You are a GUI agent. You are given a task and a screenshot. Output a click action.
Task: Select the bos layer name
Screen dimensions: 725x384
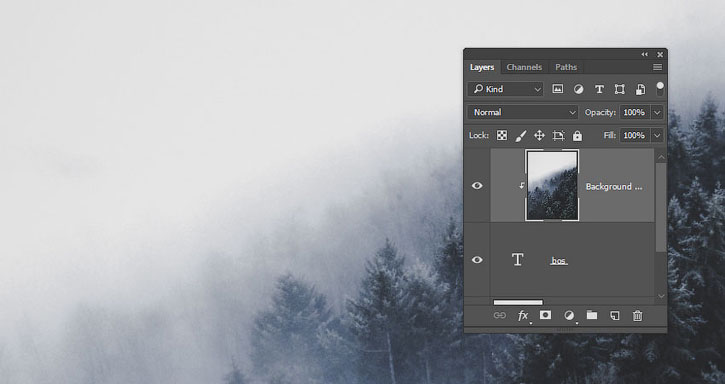pyautogui.click(x=559, y=261)
